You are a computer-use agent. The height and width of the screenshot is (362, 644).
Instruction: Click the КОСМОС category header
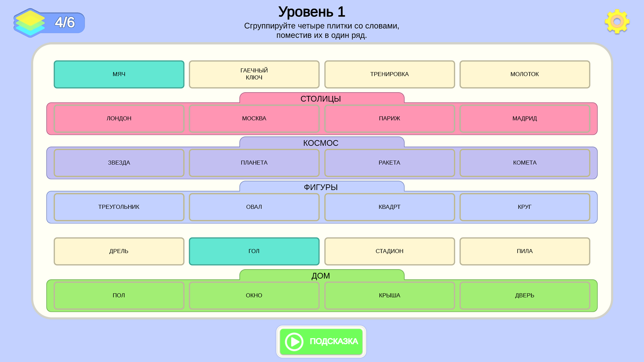(x=321, y=142)
